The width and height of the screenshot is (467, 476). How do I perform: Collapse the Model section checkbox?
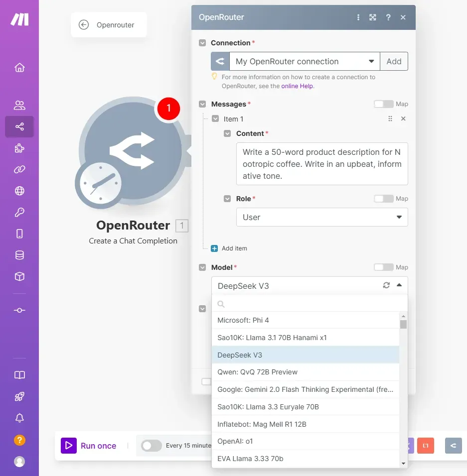[202, 267]
